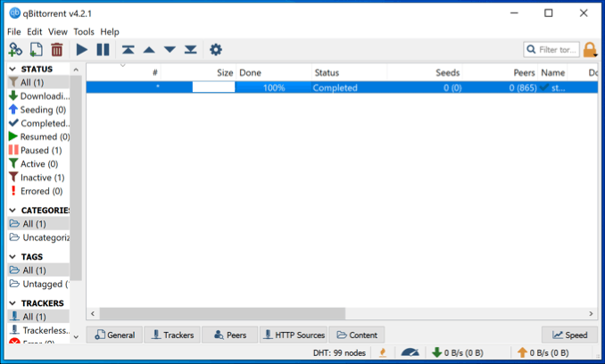This screenshot has width=605, height=364.
Task: Filter by Seeding (0) status
Action: [38, 110]
